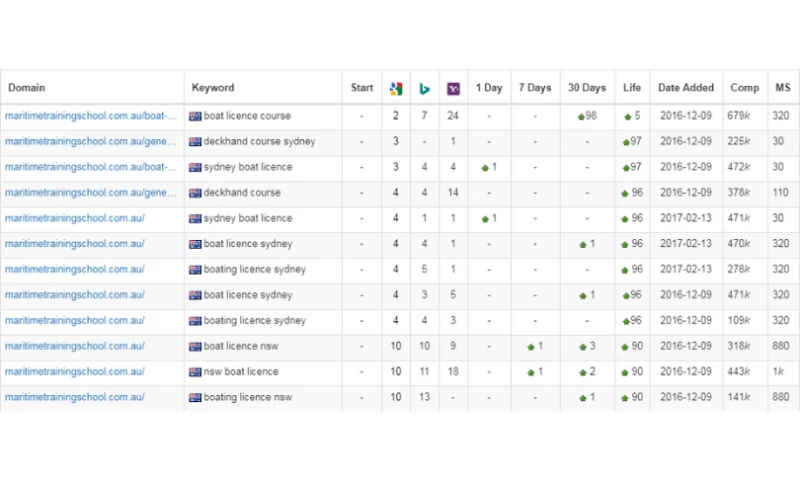Click green up arrow beside 98 in 30 Days
The image size is (800, 480).
coord(581,116)
